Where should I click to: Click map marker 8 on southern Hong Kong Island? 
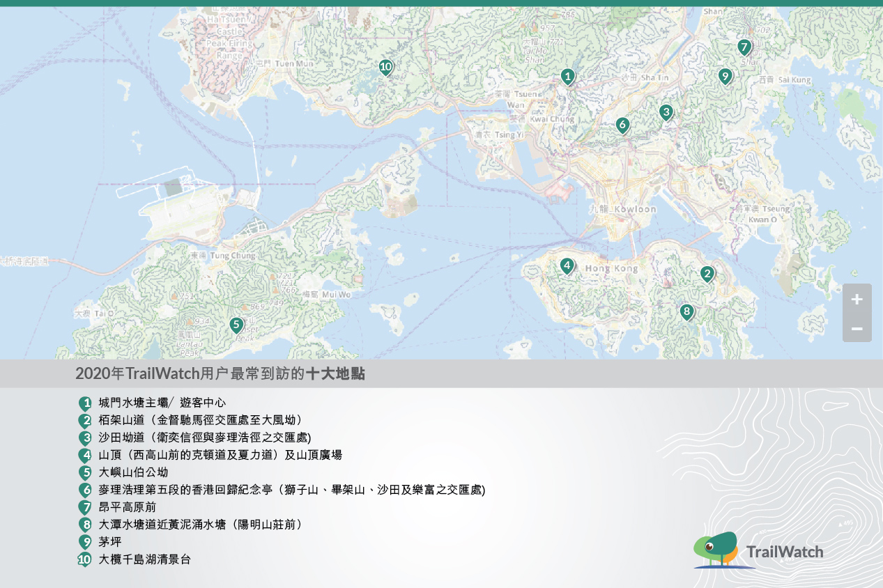tap(686, 311)
